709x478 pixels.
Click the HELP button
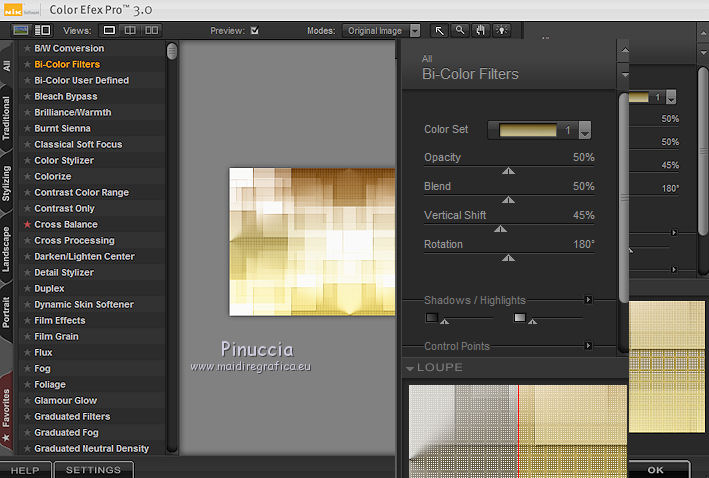click(25, 470)
